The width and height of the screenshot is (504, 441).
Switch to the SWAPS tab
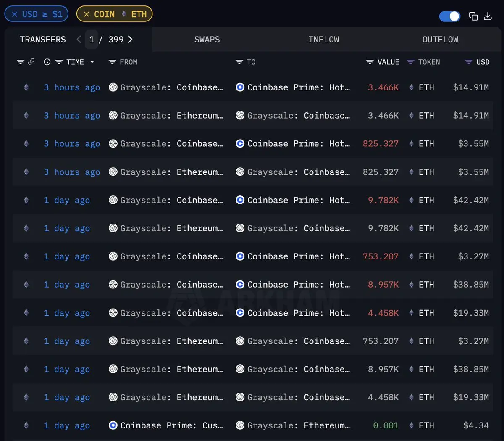coord(207,40)
